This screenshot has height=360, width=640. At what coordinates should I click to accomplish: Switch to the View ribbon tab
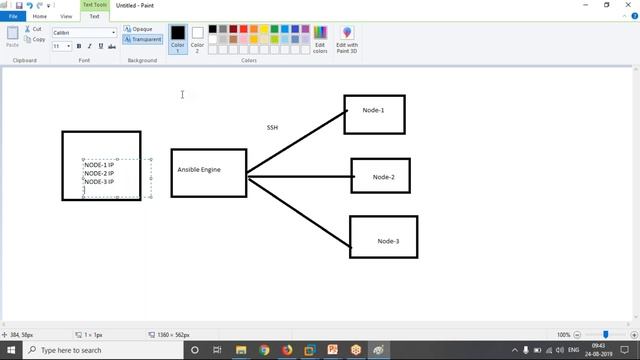click(x=66, y=16)
